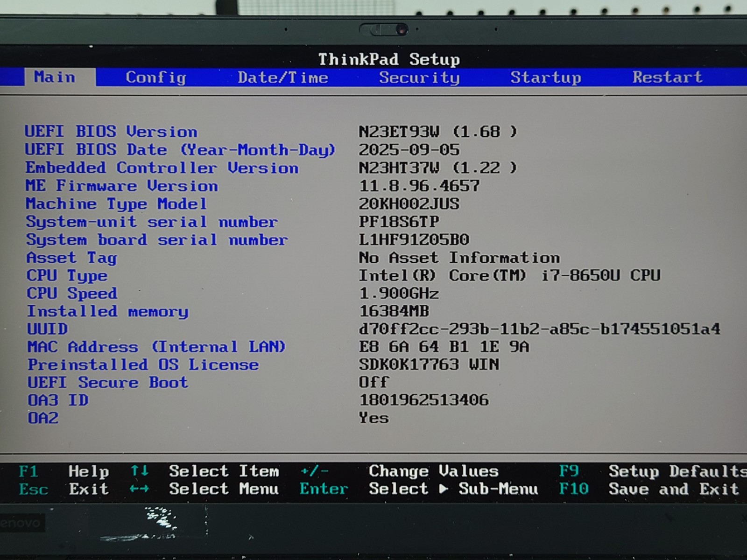
Task: Click the up/down arrows icon
Action: [x=139, y=471]
